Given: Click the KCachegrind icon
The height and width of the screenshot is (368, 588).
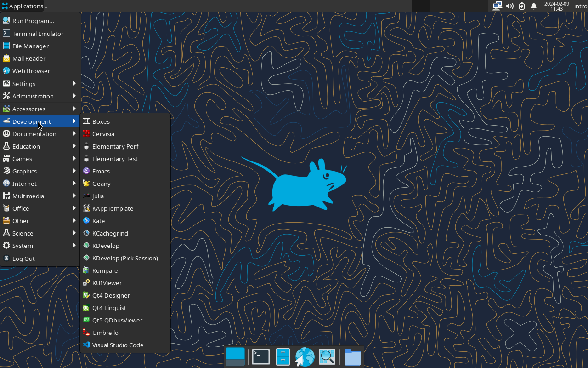Looking at the screenshot, I should click(x=86, y=233).
